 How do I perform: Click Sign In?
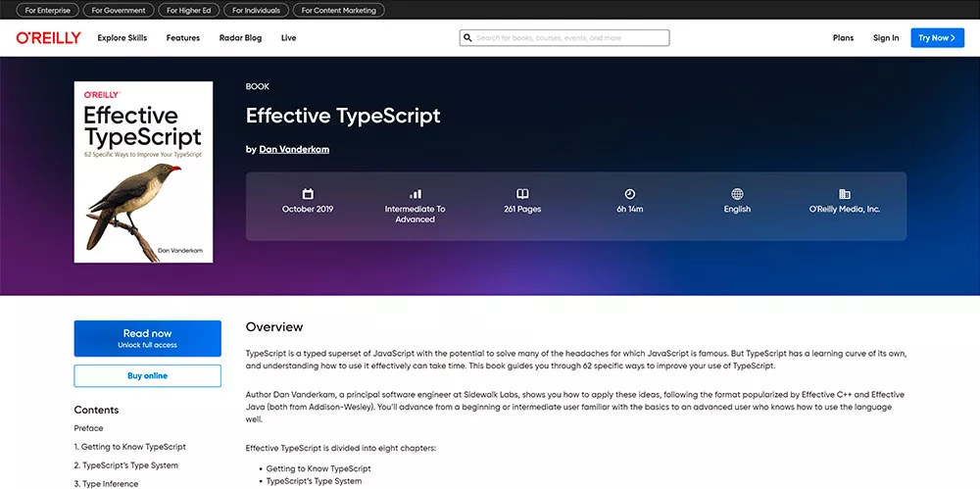886,38
